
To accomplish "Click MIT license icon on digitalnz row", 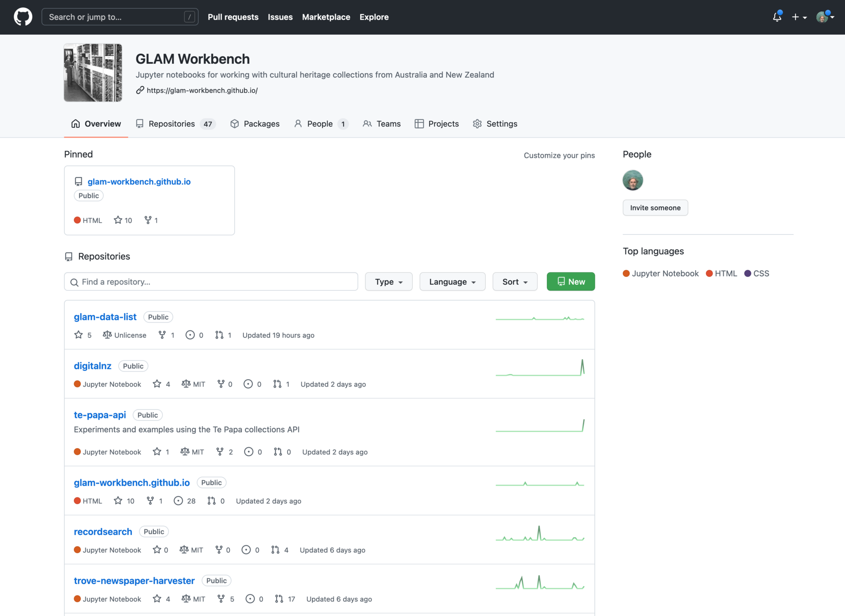I will (186, 384).
